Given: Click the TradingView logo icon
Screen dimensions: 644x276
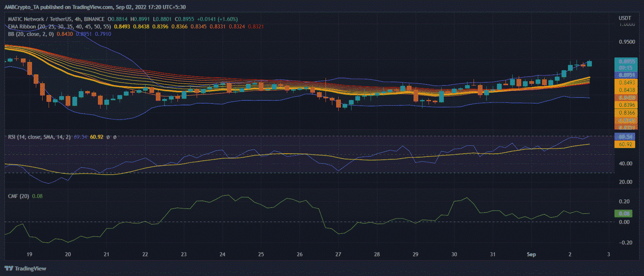Looking at the screenshot, I should point(9,269).
